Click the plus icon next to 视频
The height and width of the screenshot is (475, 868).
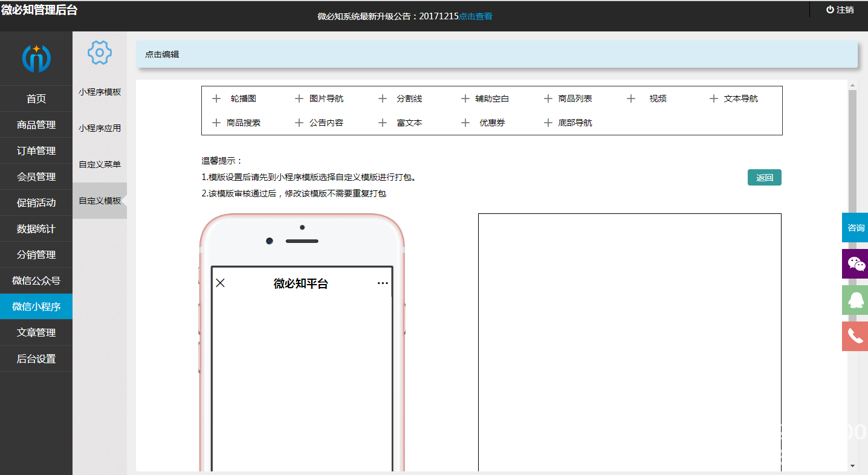[631, 99]
